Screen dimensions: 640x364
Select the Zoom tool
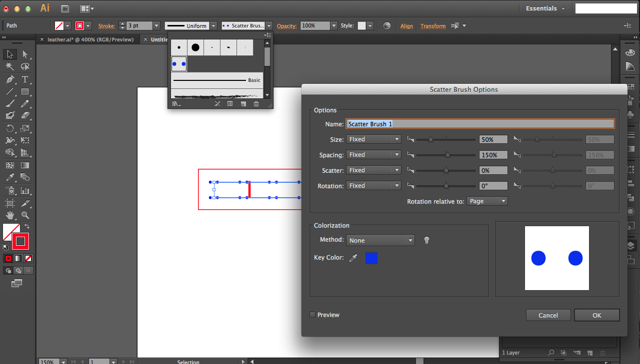click(25, 215)
